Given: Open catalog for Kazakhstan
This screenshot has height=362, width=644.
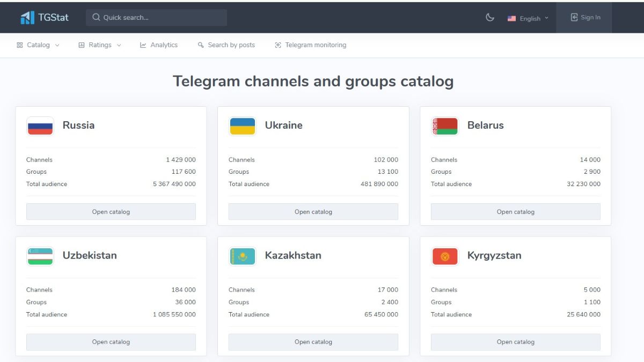Looking at the screenshot, I should click(x=313, y=342).
